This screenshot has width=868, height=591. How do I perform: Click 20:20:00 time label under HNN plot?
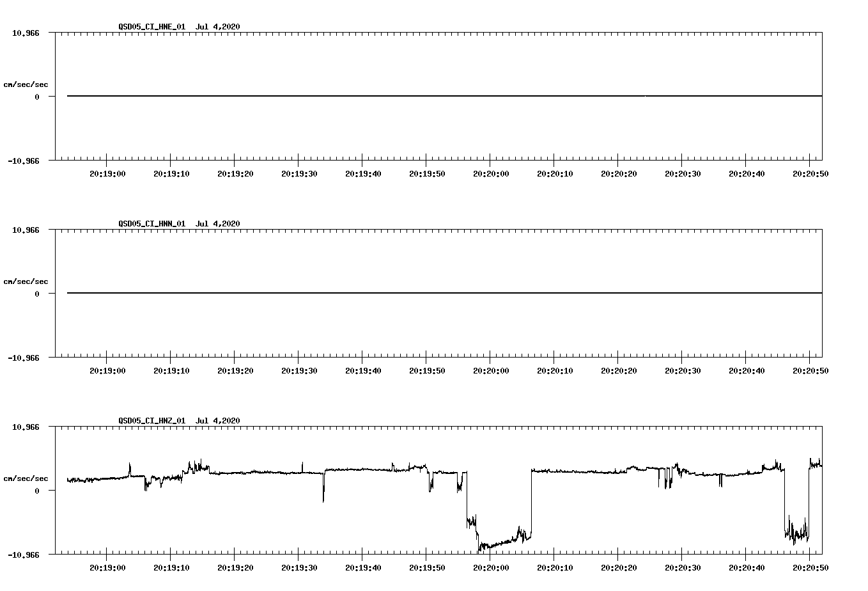coord(490,370)
